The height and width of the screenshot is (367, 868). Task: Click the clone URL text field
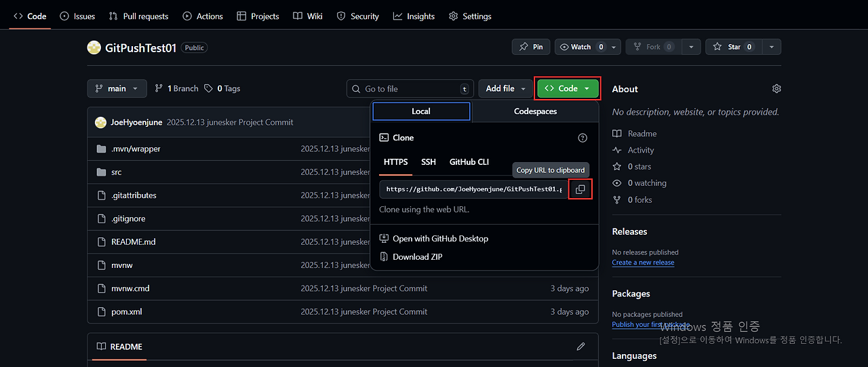click(x=474, y=189)
